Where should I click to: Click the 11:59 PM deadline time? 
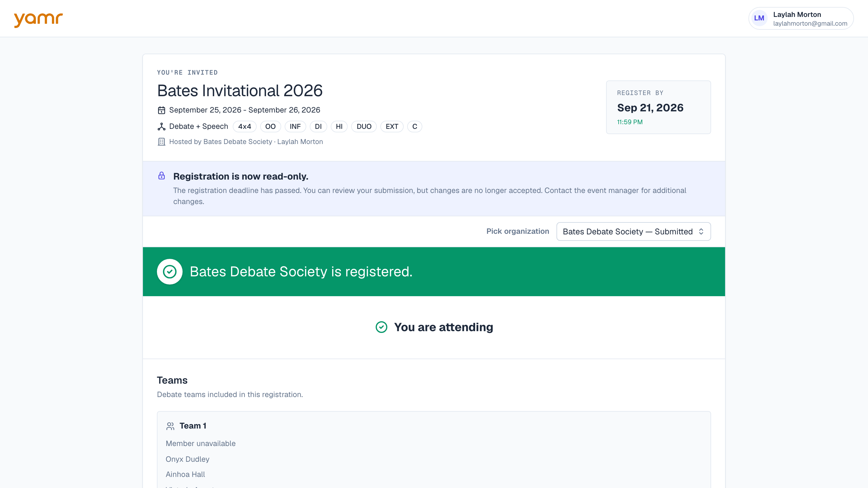630,122
